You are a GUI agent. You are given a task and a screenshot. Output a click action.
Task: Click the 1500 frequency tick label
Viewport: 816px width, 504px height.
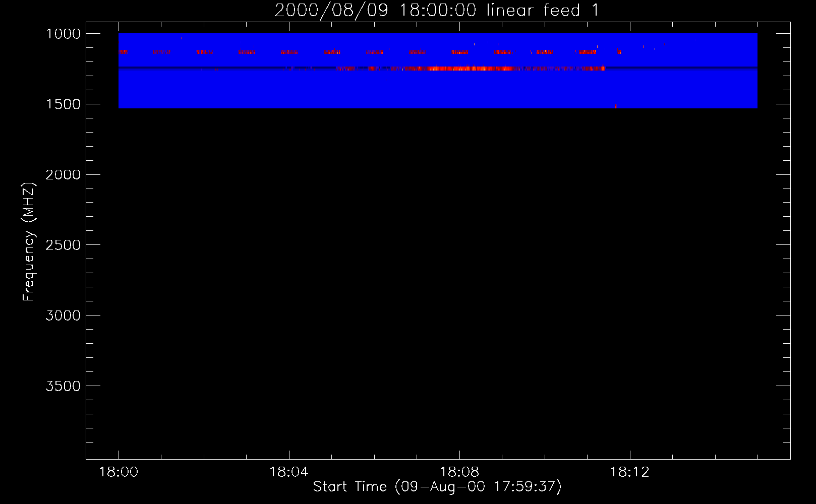tap(63, 104)
